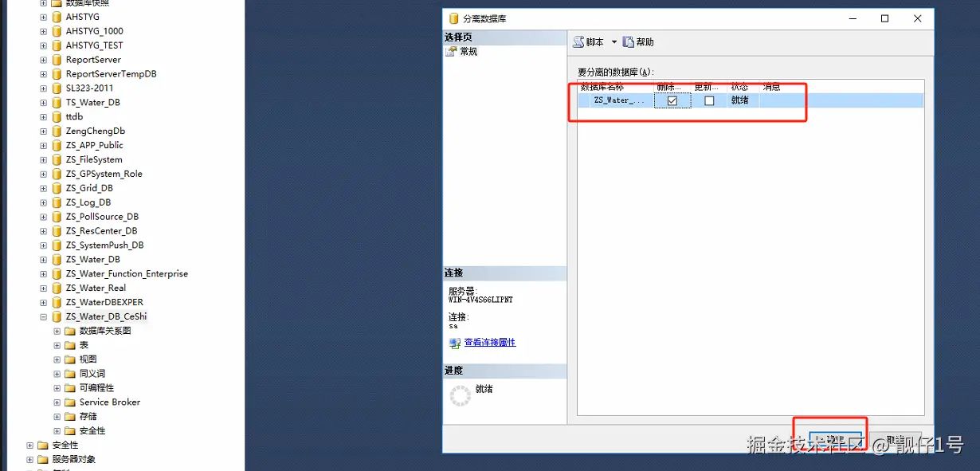
Task: Expand the AHSTYG database node
Action: point(43,17)
